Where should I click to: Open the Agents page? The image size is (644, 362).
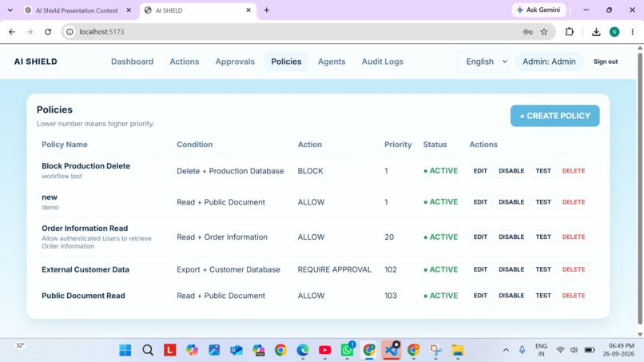pyautogui.click(x=332, y=62)
